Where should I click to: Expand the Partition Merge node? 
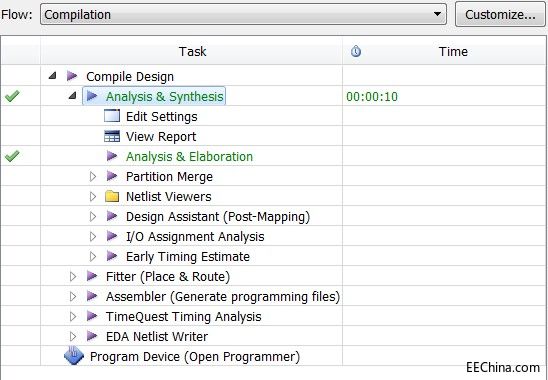pyautogui.click(x=93, y=176)
